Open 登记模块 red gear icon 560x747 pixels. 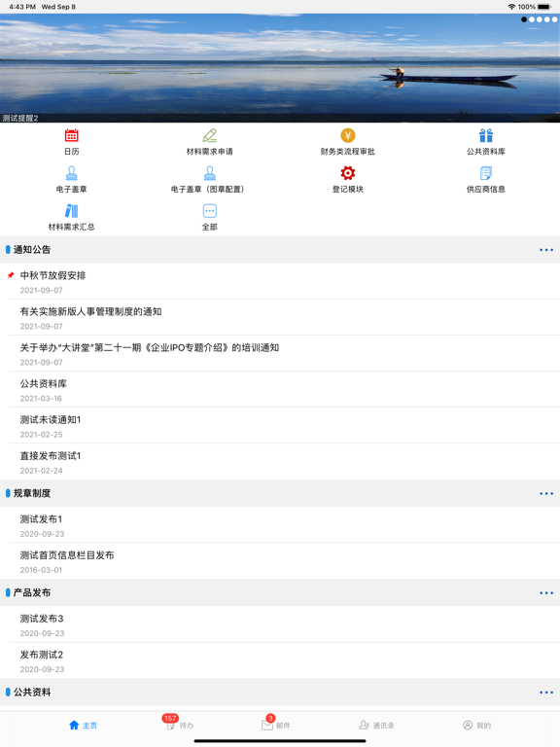click(348, 173)
